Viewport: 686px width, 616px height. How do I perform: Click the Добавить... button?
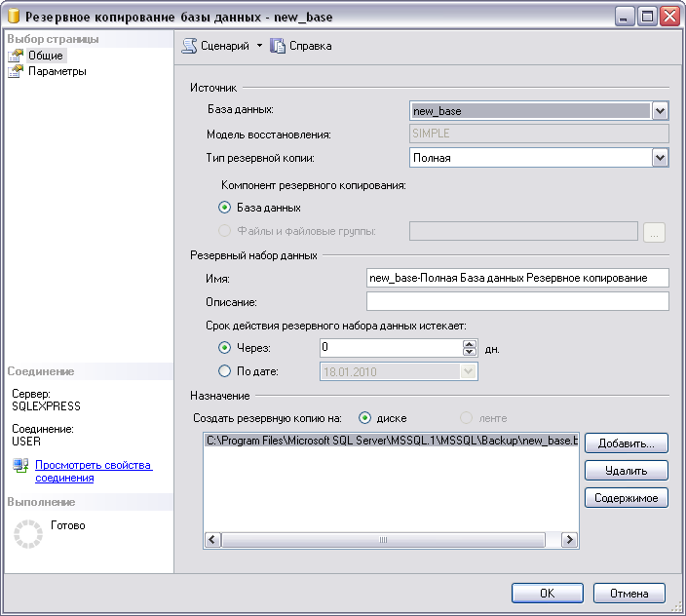(x=626, y=443)
